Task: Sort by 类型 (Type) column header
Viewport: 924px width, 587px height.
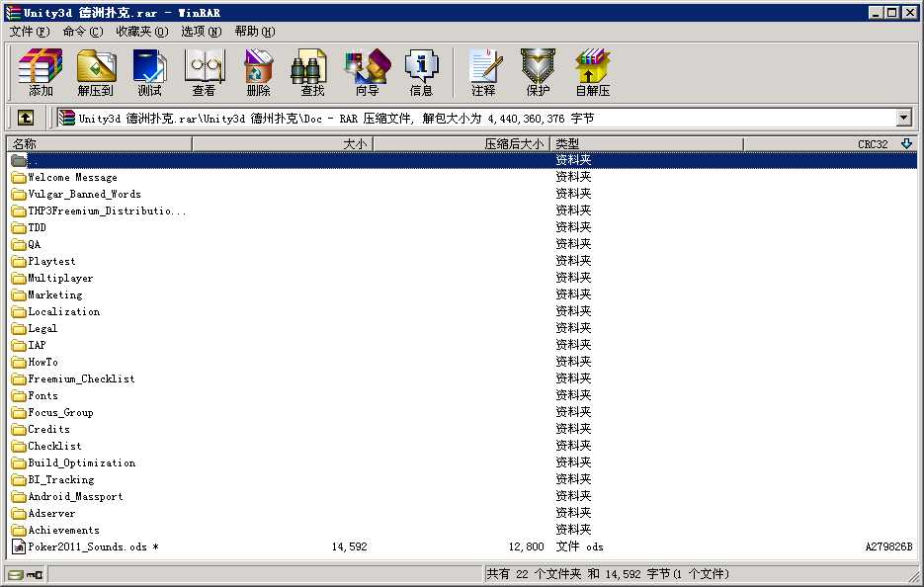Action: 647,144
